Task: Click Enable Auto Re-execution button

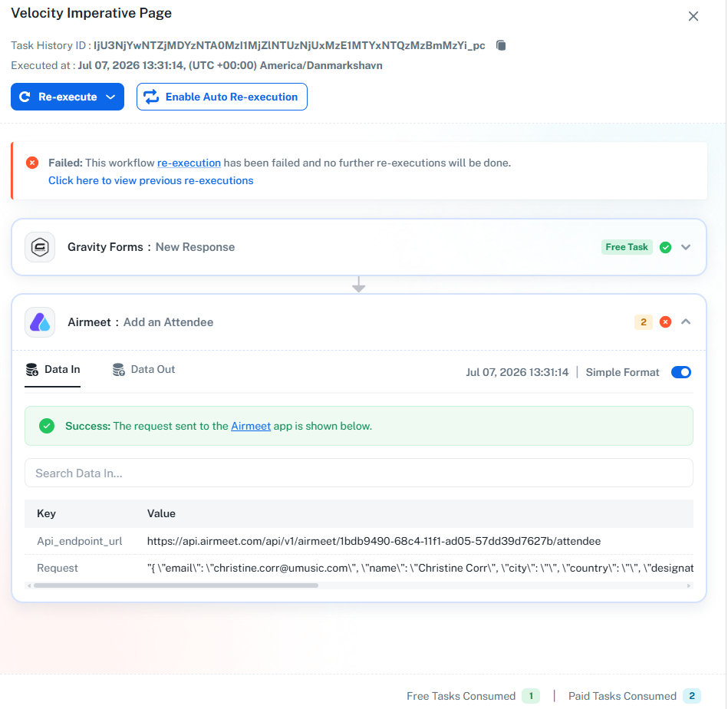Action: [x=222, y=97]
